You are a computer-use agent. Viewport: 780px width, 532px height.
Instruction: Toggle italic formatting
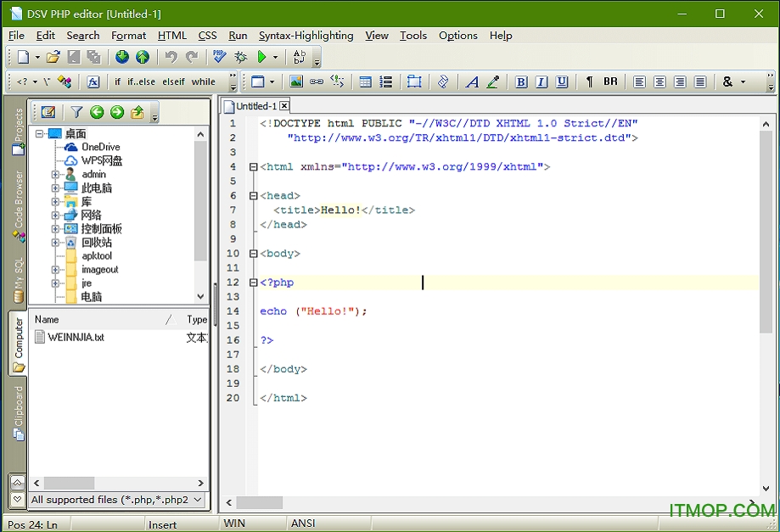(541, 81)
